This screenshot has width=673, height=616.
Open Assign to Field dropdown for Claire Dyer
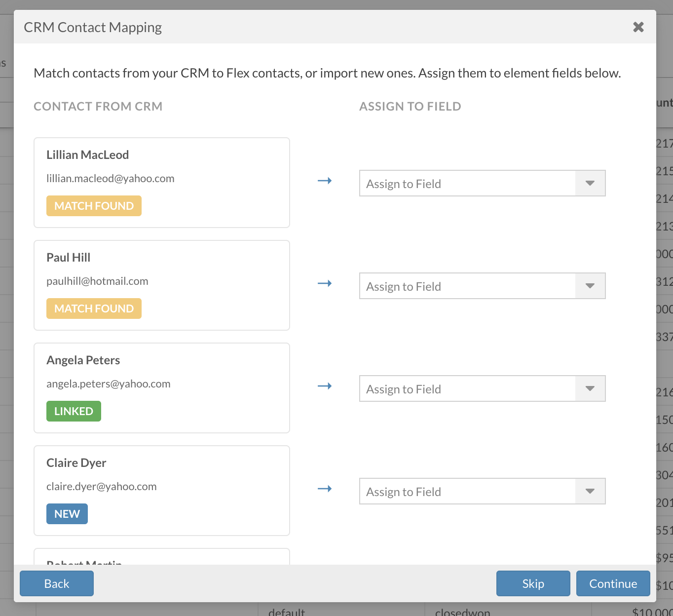482,492
